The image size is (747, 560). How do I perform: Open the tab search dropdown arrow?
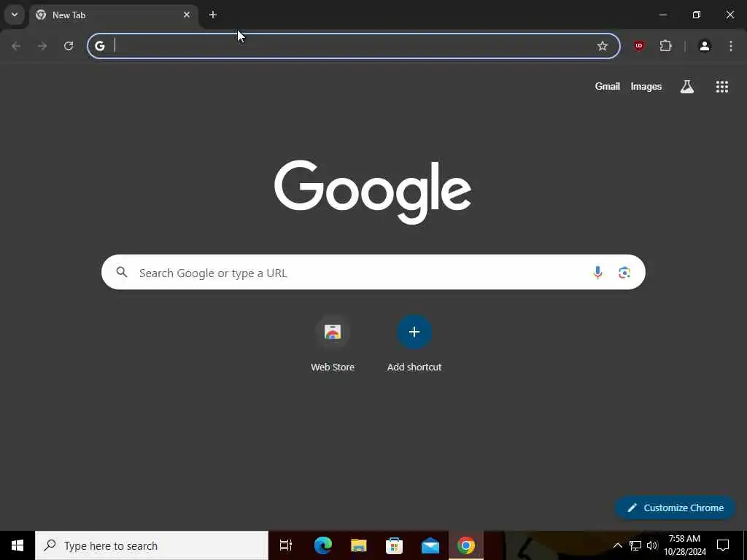pyautogui.click(x=15, y=15)
